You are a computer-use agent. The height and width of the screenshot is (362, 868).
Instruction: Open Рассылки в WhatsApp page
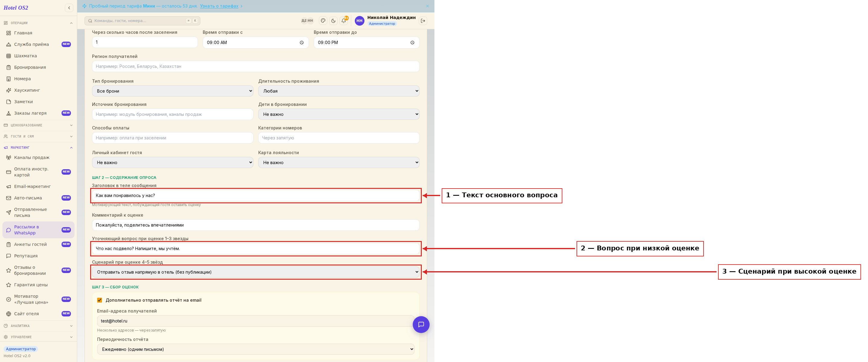click(x=38, y=230)
